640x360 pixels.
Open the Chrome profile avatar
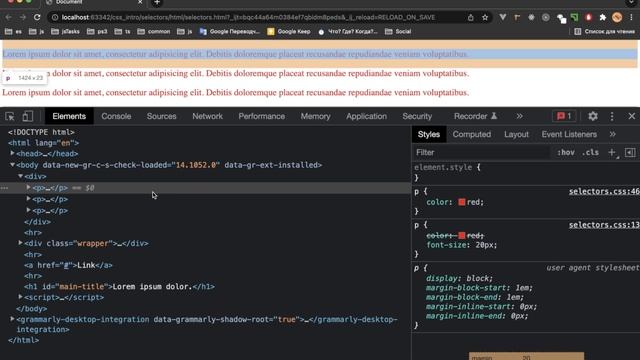[617, 17]
